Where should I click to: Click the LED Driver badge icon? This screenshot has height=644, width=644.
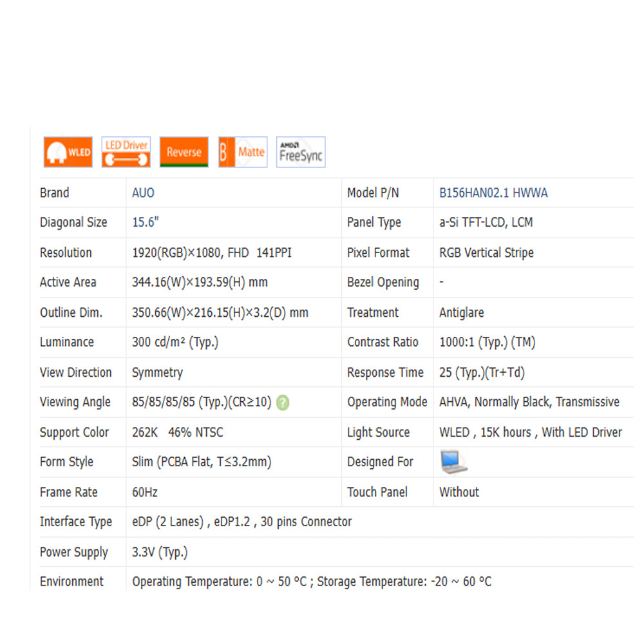click(x=126, y=152)
